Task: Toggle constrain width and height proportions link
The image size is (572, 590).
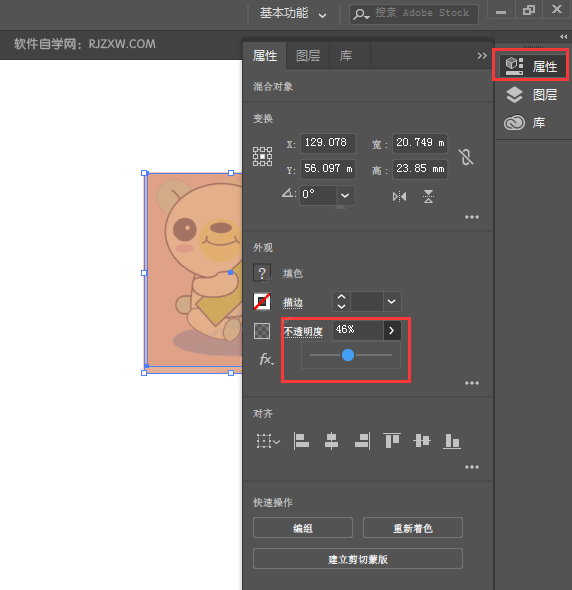Action: point(466,157)
